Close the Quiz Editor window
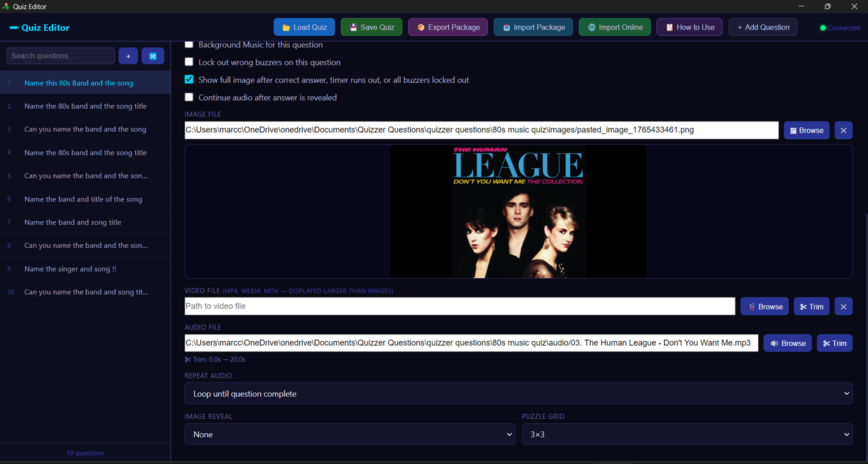This screenshot has width=868, height=464. point(854,6)
